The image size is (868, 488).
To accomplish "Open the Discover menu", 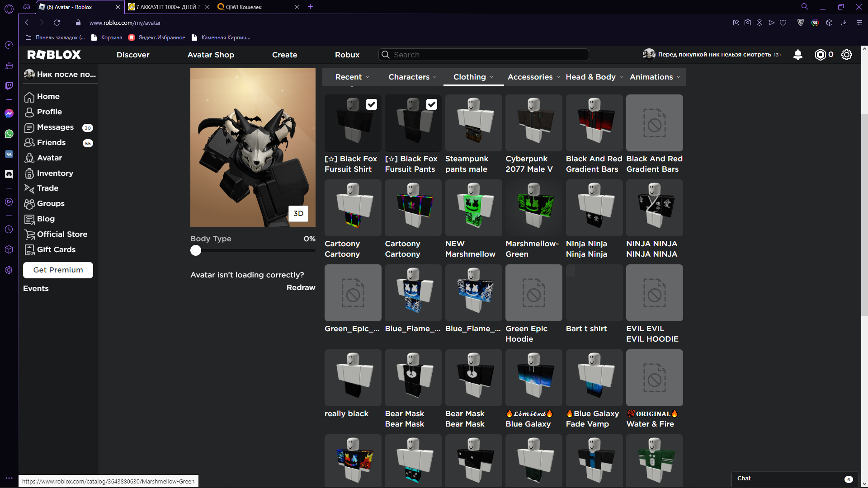I will (x=133, y=55).
